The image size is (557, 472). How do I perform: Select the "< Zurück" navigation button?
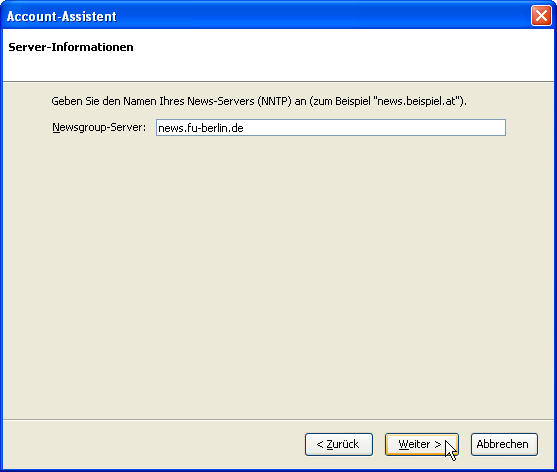[339, 444]
